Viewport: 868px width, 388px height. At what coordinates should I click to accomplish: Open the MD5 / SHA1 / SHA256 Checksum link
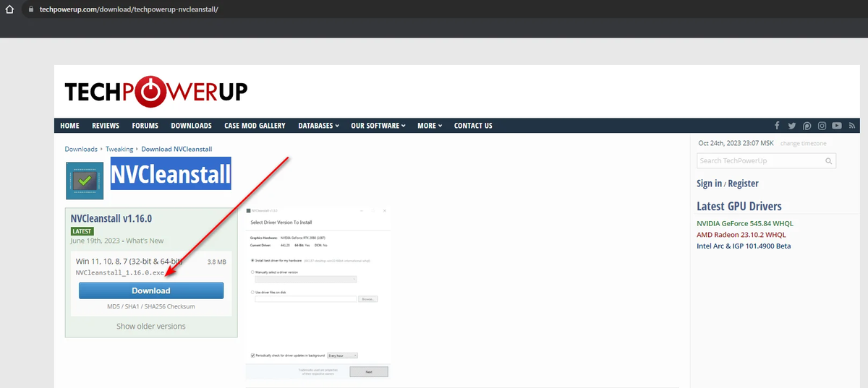pyautogui.click(x=151, y=306)
